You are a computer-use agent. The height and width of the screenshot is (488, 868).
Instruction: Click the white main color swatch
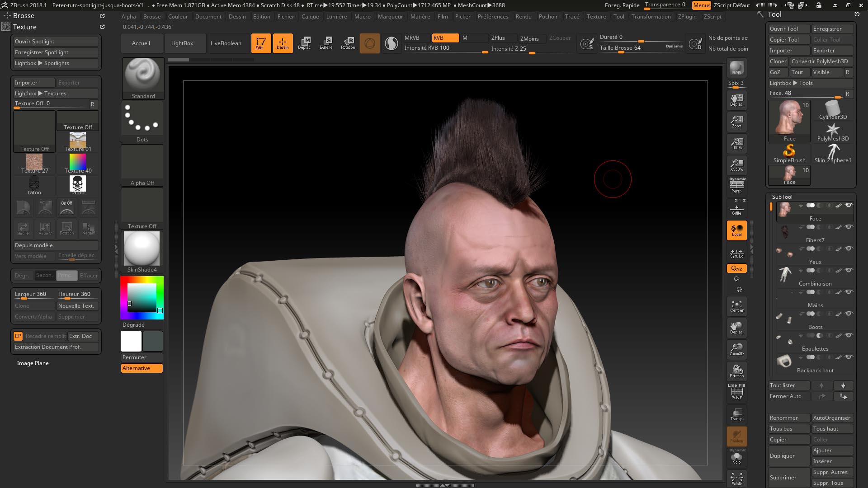point(131,341)
